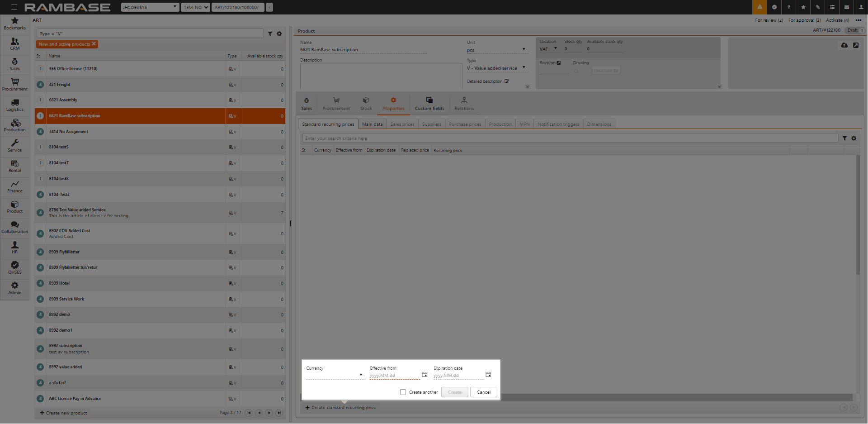
Task: Click the Effective from calendar icon
Action: [x=425, y=375]
